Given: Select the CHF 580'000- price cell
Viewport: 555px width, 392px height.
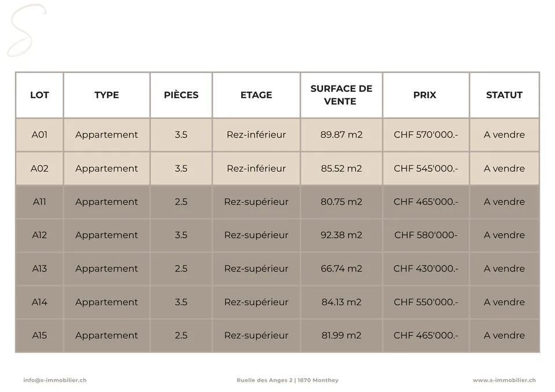Looking at the screenshot, I should (426, 235).
